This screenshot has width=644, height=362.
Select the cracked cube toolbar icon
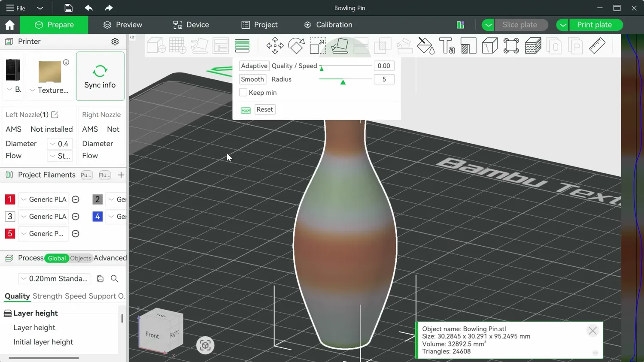pos(490,45)
